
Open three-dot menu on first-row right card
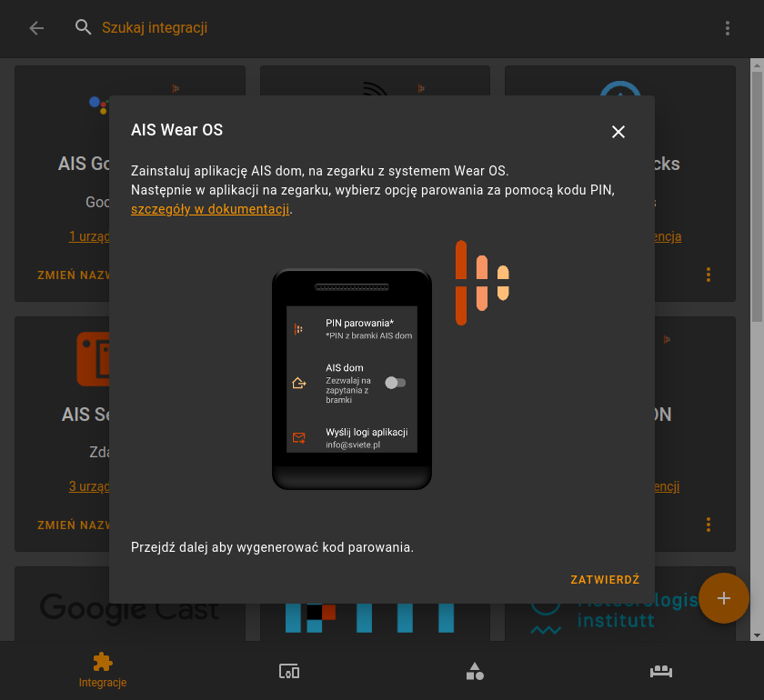coord(708,275)
